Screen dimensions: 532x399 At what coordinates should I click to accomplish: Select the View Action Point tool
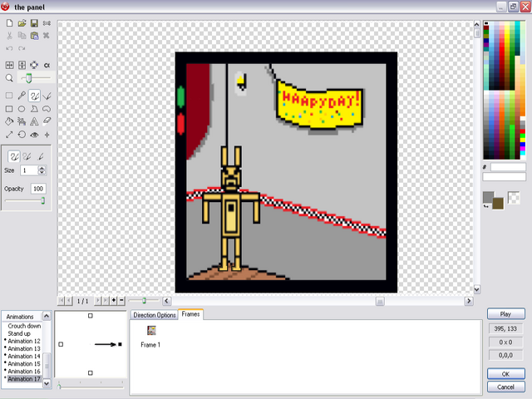click(x=47, y=135)
